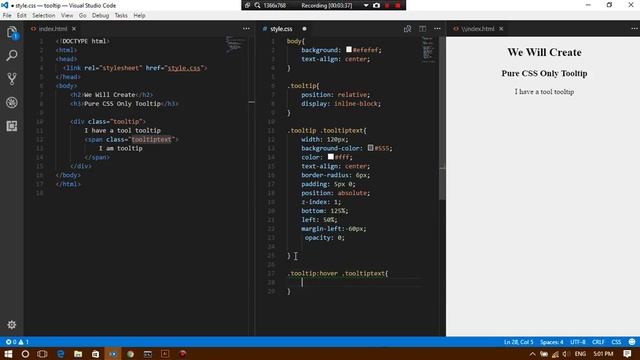Open the Action Center notifications

pos(627,354)
